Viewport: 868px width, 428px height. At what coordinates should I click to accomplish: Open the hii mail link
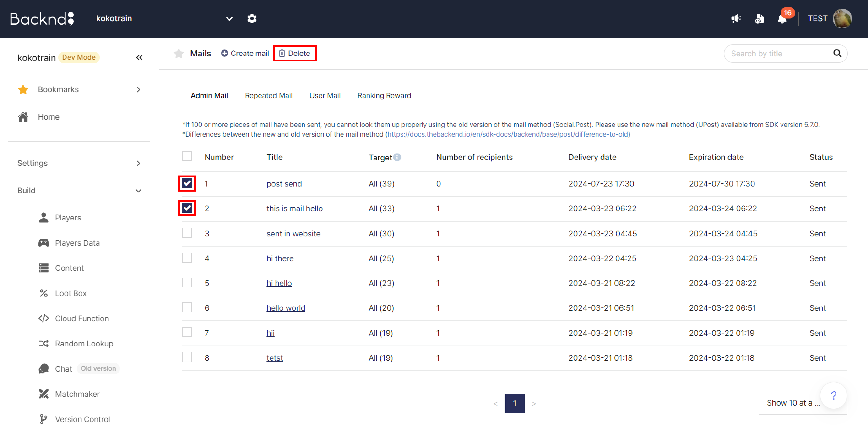[x=271, y=333]
